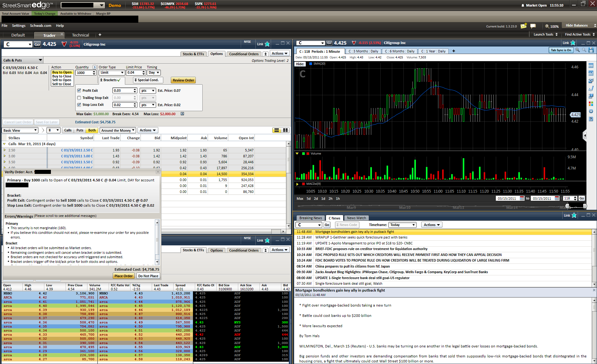The height and width of the screenshot is (364, 597).
Task: Click the Link star in the news window
Action: (x=574, y=215)
